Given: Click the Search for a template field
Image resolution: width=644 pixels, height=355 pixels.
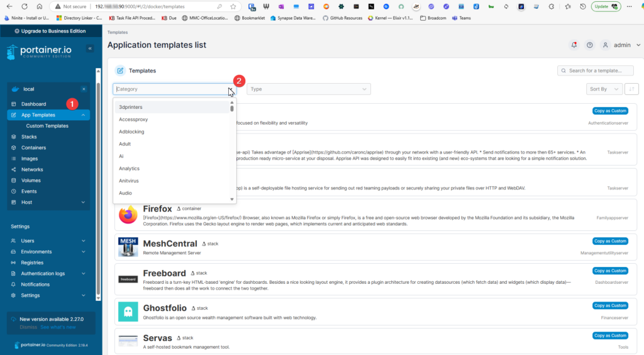Looking at the screenshot, I should coord(595,70).
